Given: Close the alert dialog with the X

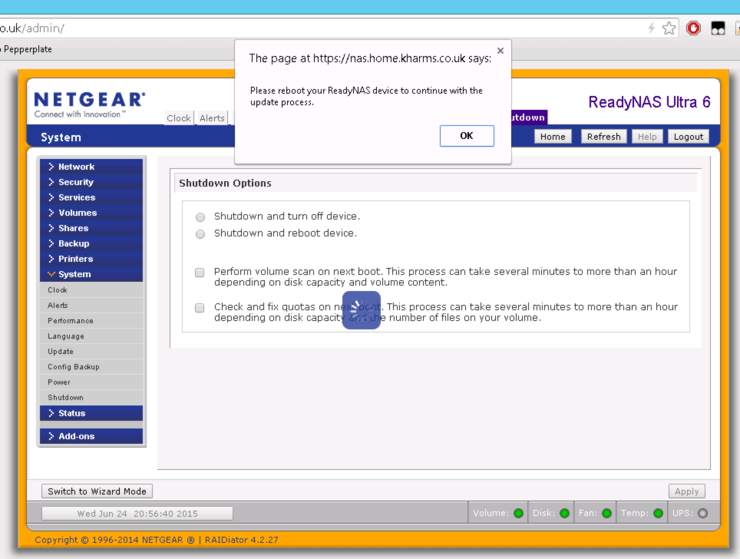Looking at the screenshot, I should (500, 51).
